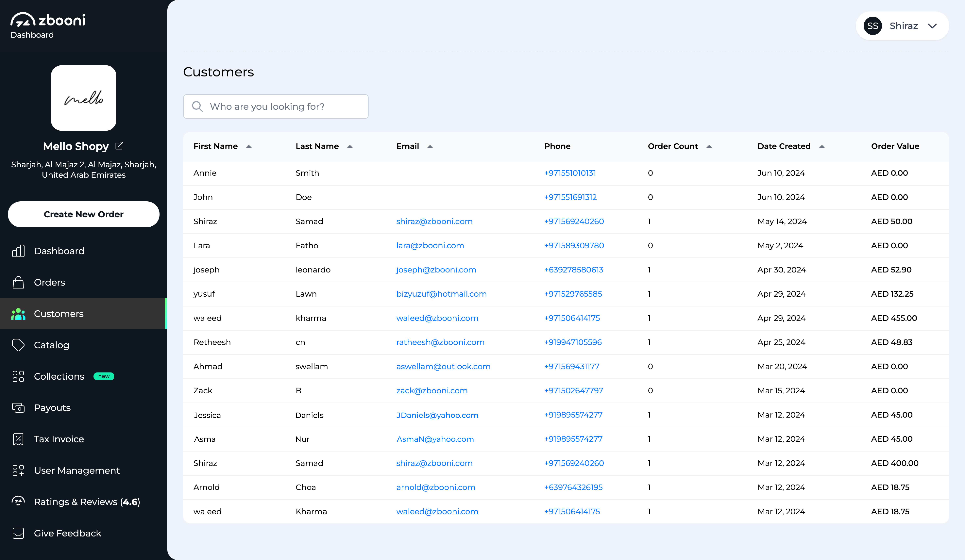Sort by Date Created arrow

pos(822,146)
